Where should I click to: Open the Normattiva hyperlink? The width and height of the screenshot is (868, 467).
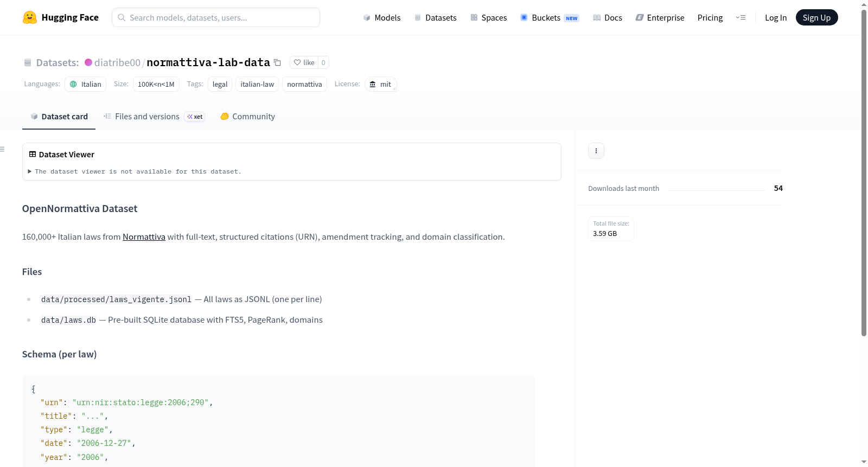click(x=144, y=237)
